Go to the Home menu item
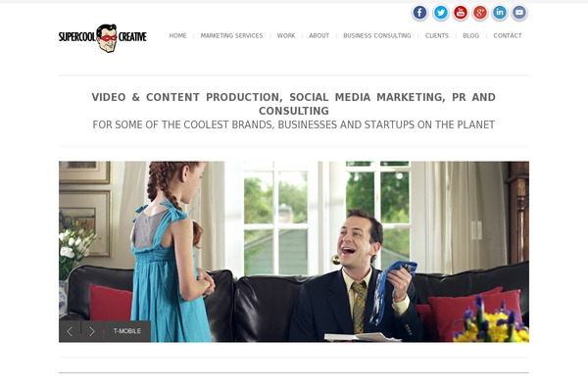 [177, 35]
